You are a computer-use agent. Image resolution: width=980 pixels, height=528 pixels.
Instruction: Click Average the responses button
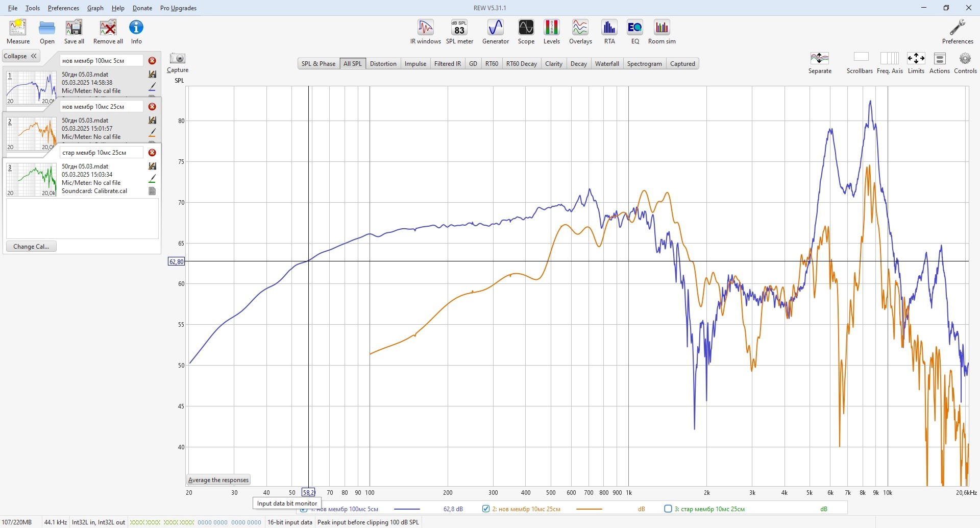pos(218,480)
